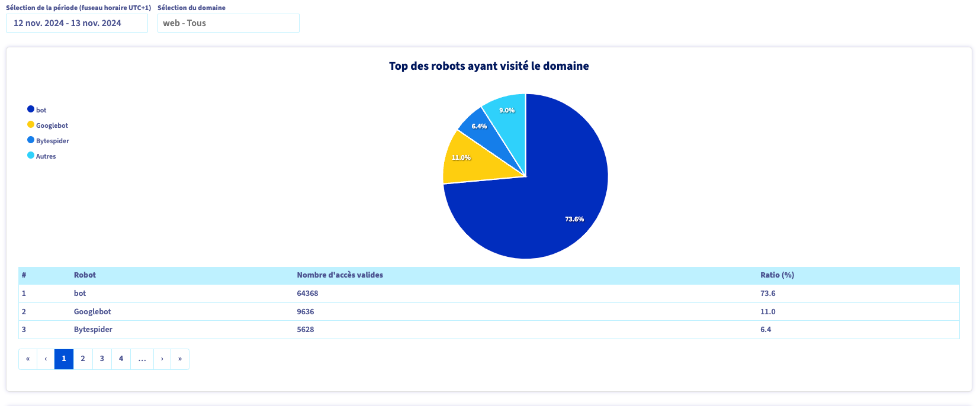Go to last page with double-right arrow
Image resolution: width=980 pixels, height=406 pixels.
point(180,359)
